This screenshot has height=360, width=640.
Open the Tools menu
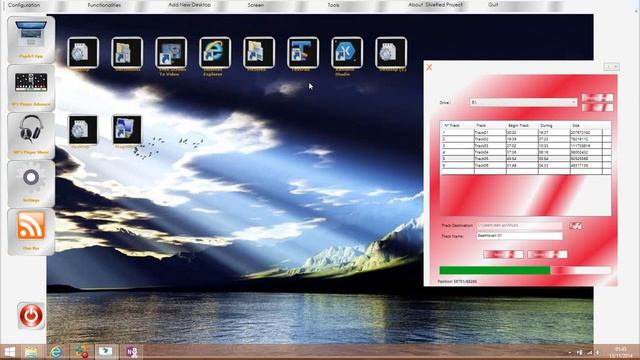tap(333, 5)
